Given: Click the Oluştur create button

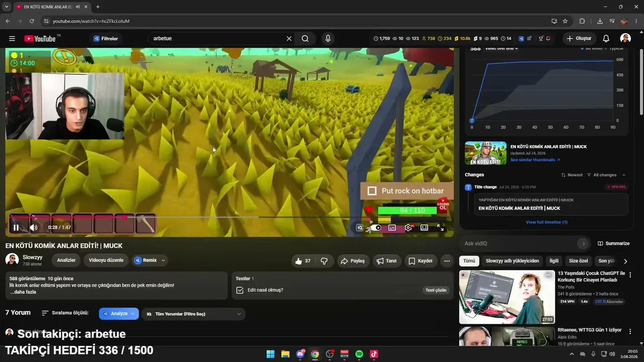Looking at the screenshot, I should click(x=579, y=39).
